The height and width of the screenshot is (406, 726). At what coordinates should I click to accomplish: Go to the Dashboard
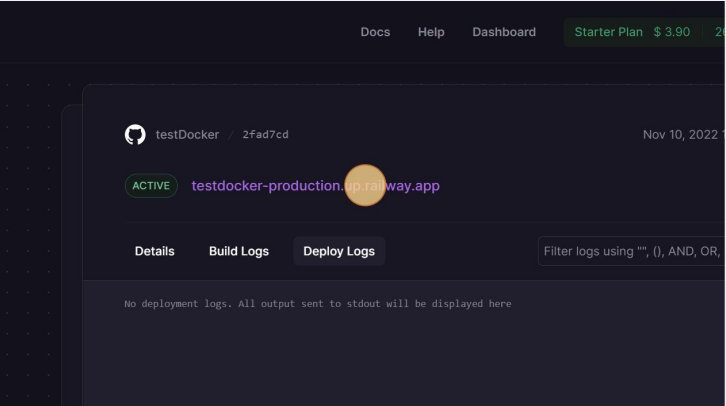[x=504, y=32]
